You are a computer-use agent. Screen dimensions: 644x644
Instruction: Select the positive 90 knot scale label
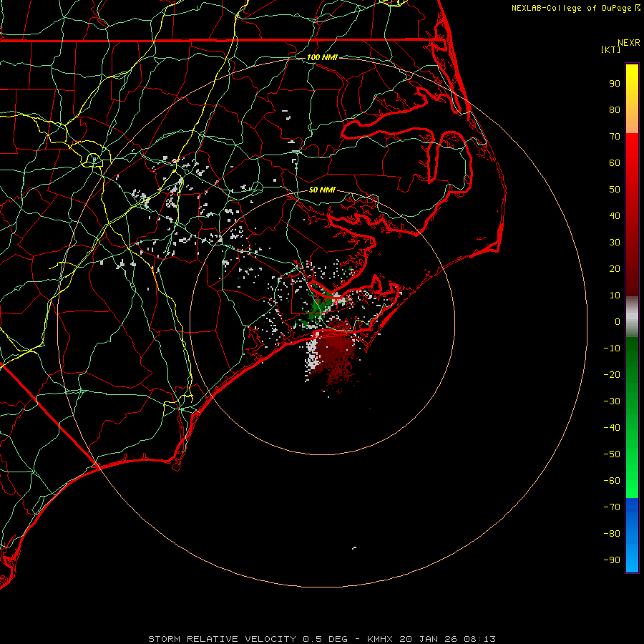coord(615,84)
